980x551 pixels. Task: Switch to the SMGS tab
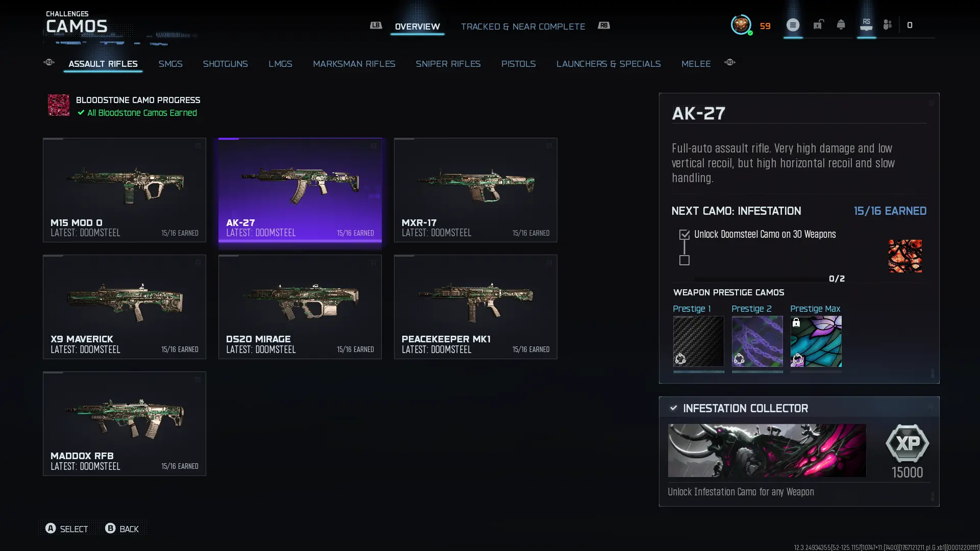(170, 64)
